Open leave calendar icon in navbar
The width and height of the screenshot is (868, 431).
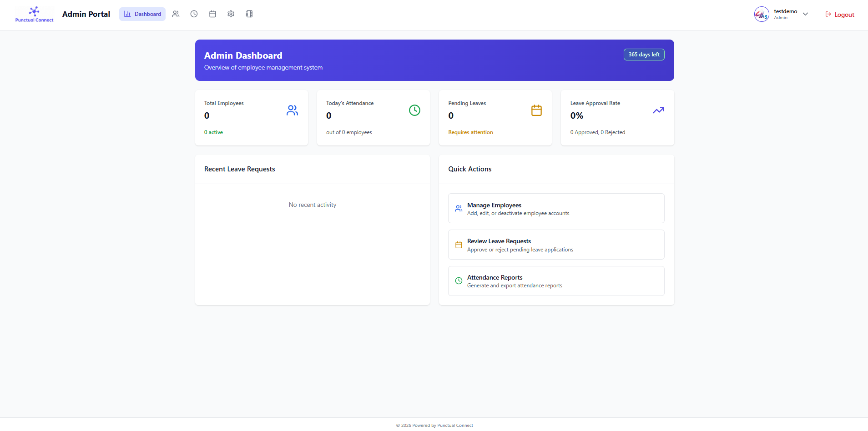pyautogui.click(x=212, y=14)
